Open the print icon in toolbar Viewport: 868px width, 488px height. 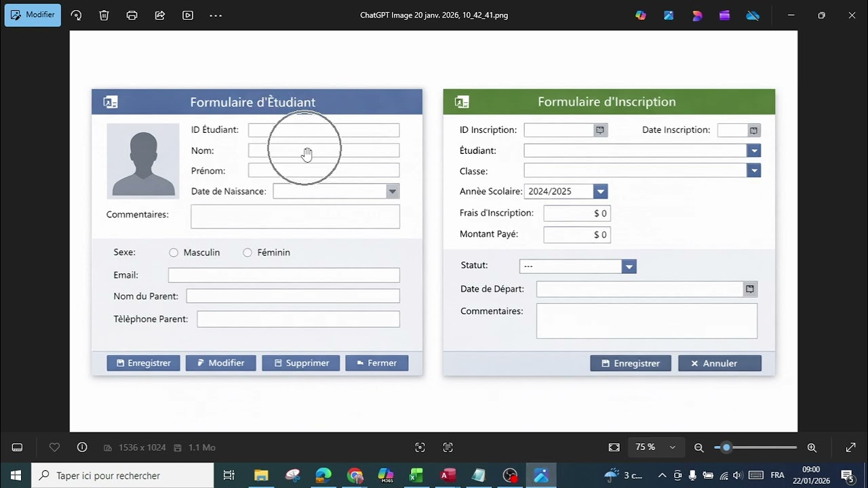coord(132,15)
